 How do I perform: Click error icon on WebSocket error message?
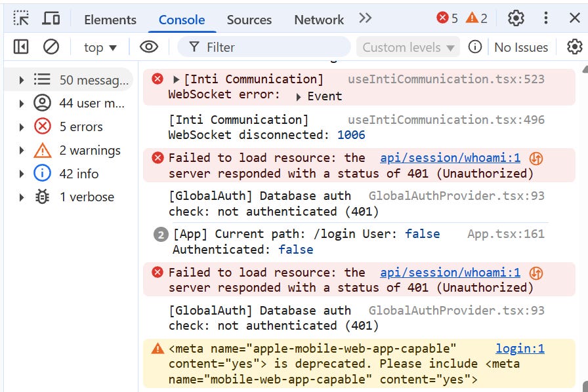[157, 79]
